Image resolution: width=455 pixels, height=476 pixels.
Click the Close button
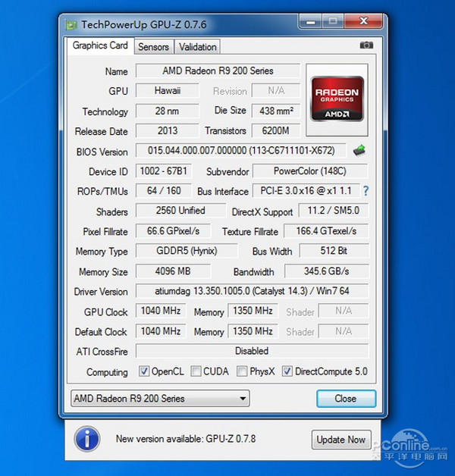coord(346,398)
